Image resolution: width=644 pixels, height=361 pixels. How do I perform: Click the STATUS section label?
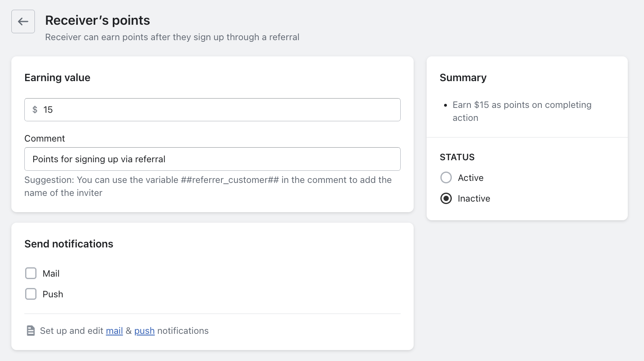[457, 157]
